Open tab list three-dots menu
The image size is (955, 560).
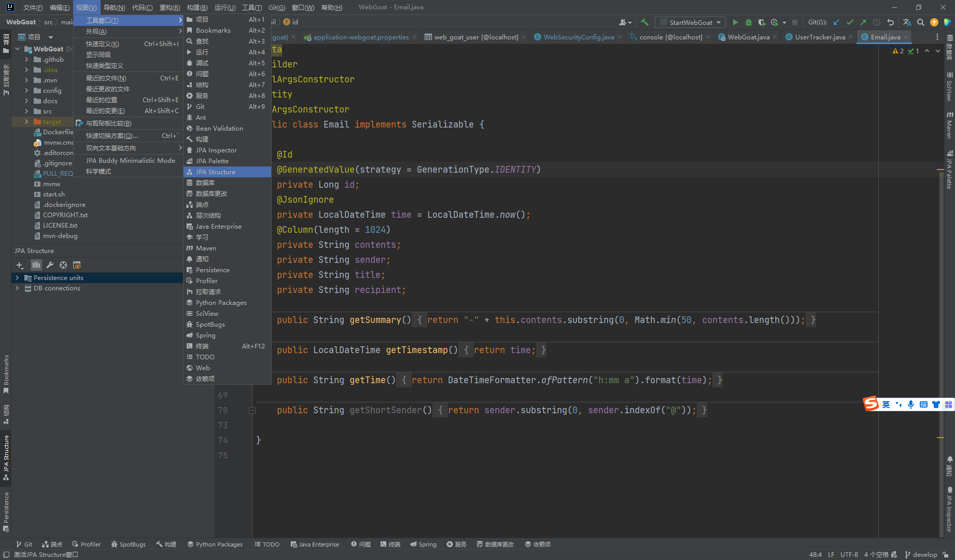937,37
